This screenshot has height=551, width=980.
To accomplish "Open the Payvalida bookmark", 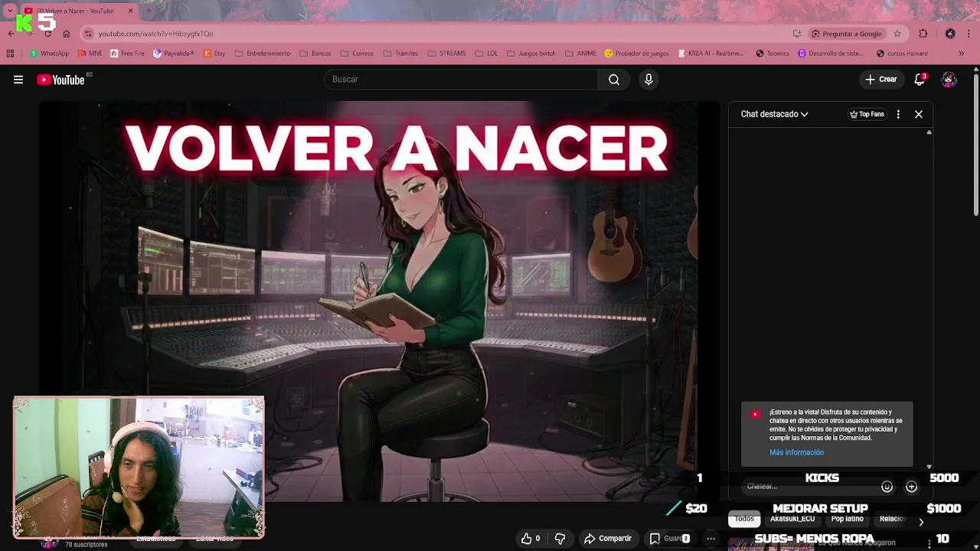I will pos(173,54).
